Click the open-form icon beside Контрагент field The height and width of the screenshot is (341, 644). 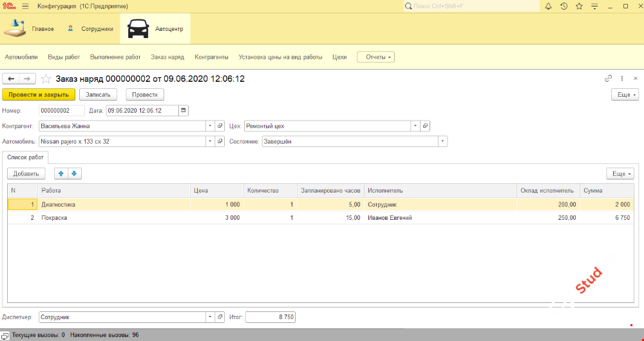coord(220,126)
